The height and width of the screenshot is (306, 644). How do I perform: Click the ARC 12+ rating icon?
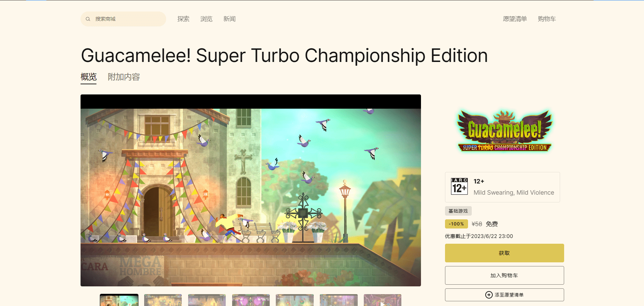pos(459,187)
